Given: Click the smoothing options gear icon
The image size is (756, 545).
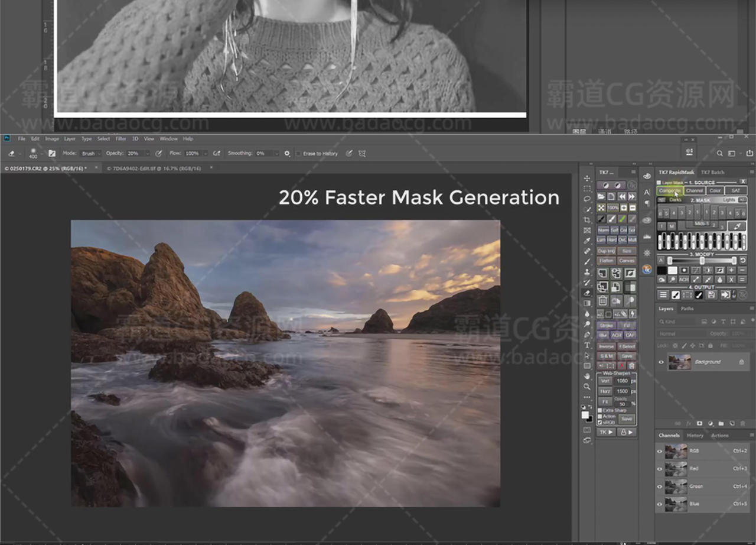Looking at the screenshot, I should [x=287, y=153].
